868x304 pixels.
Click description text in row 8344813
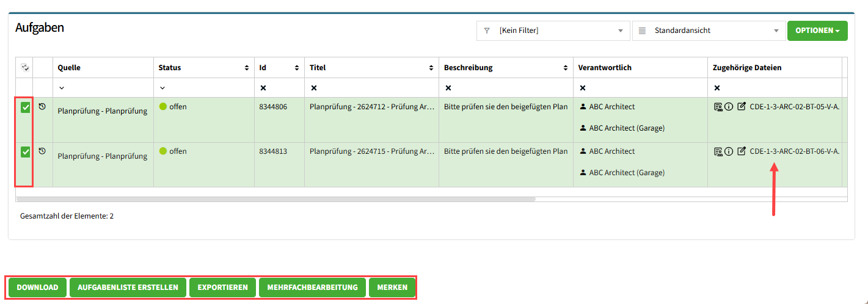(506, 151)
